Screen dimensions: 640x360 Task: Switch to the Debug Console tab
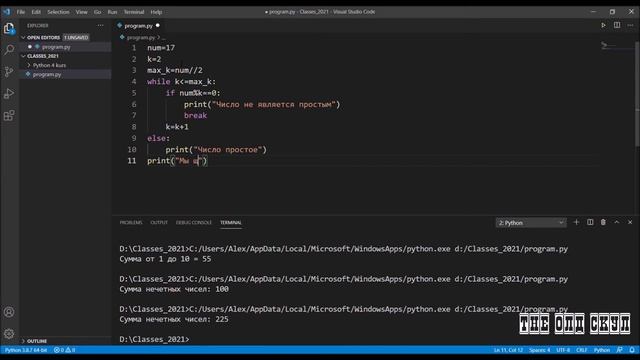[x=194, y=222]
